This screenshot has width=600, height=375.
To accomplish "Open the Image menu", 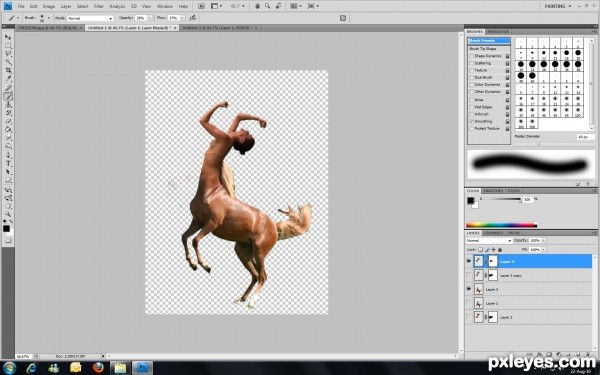I will [x=49, y=7].
